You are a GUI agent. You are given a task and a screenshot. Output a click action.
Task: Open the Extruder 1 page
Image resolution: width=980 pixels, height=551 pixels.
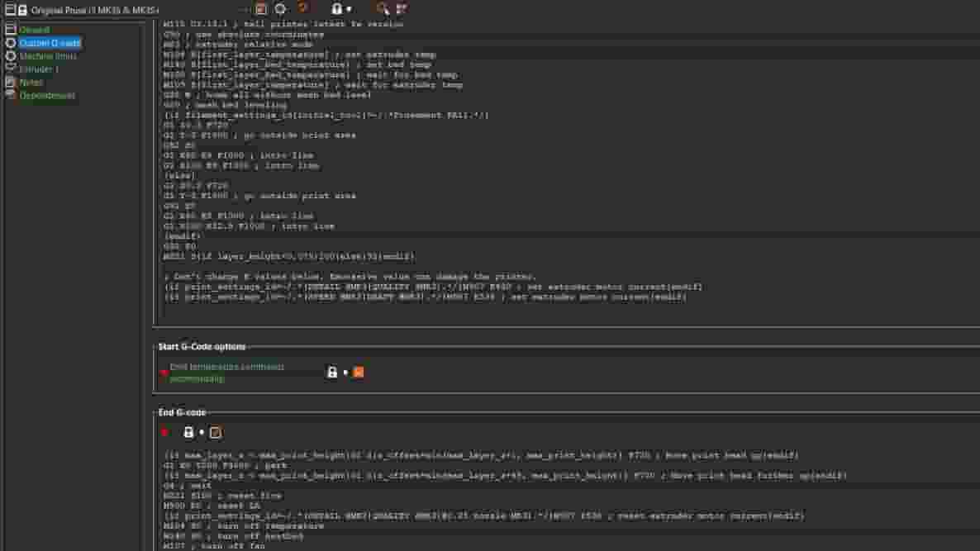tap(39, 69)
